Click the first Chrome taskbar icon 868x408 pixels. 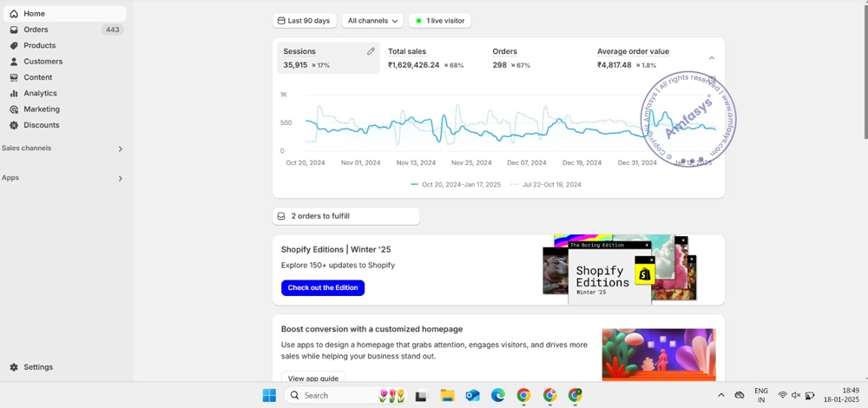coord(523,395)
